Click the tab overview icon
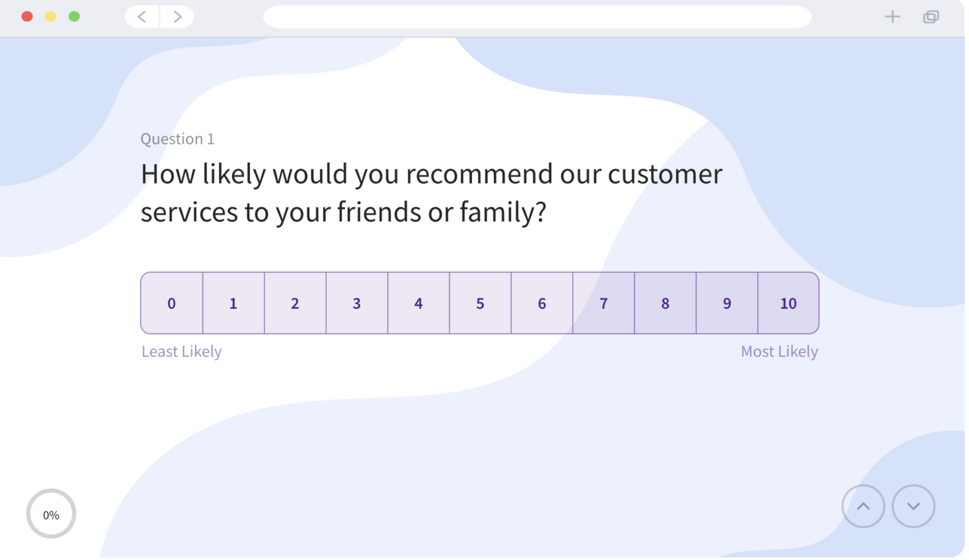Image resolution: width=969 pixels, height=560 pixels. pyautogui.click(x=931, y=17)
